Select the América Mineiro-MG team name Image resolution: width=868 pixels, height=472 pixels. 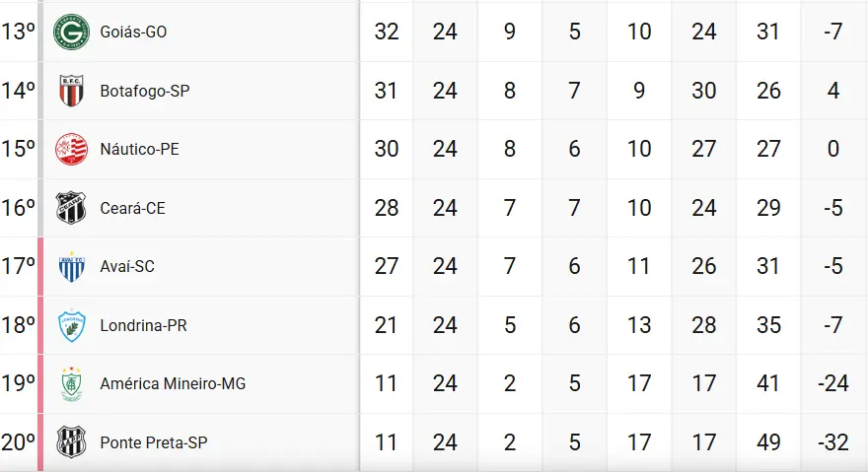point(173,384)
